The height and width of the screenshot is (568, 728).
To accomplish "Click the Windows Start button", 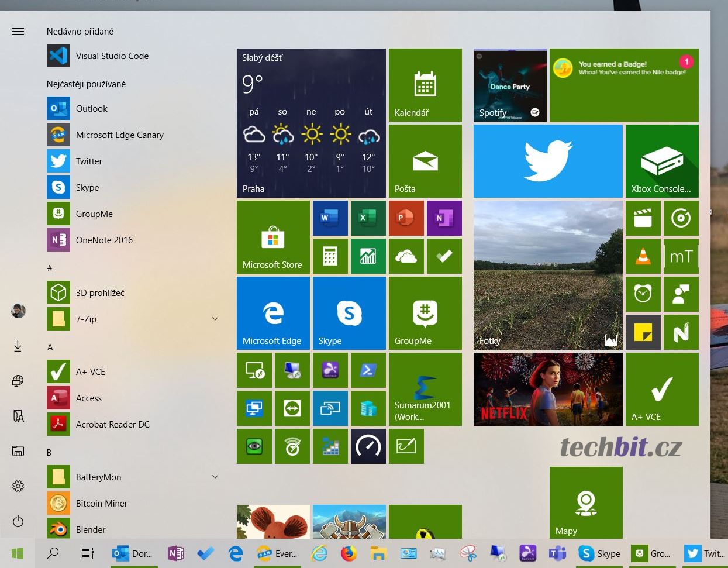I will 18,553.
